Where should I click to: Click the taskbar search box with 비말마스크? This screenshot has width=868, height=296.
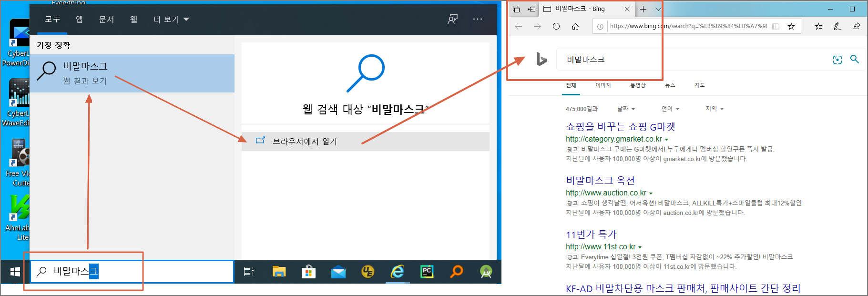133,272
